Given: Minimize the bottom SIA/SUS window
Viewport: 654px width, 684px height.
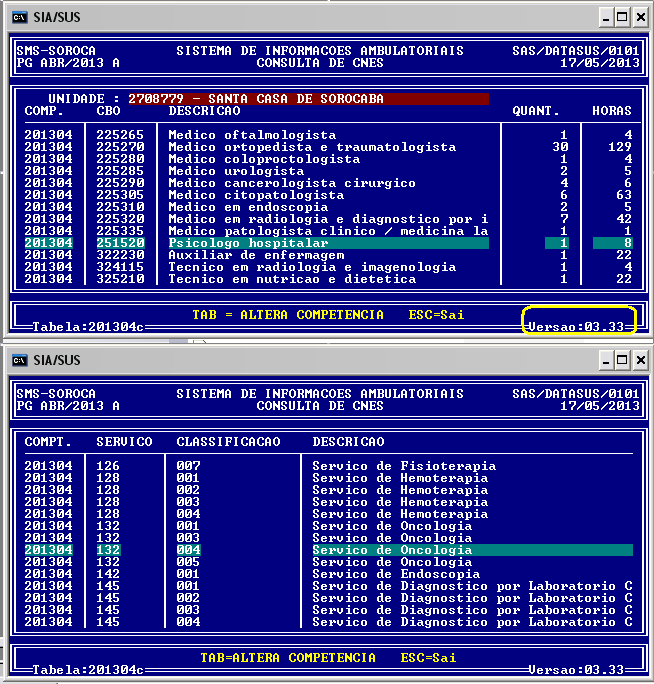Looking at the screenshot, I should click(x=604, y=359).
